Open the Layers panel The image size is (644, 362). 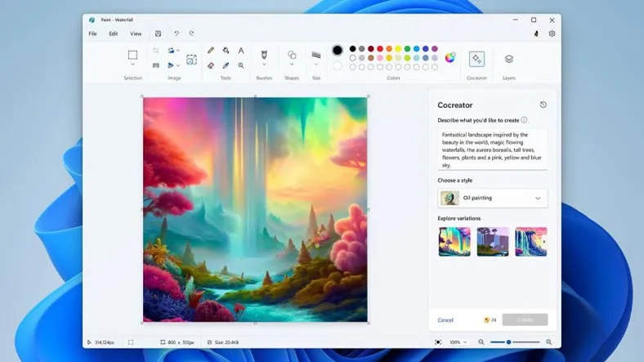click(x=508, y=59)
